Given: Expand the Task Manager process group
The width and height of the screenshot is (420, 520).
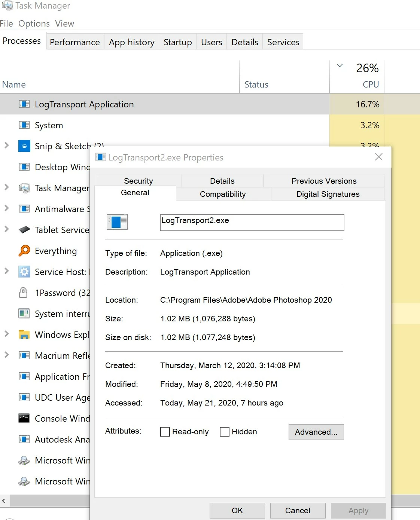Looking at the screenshot, I should [6, 187].
